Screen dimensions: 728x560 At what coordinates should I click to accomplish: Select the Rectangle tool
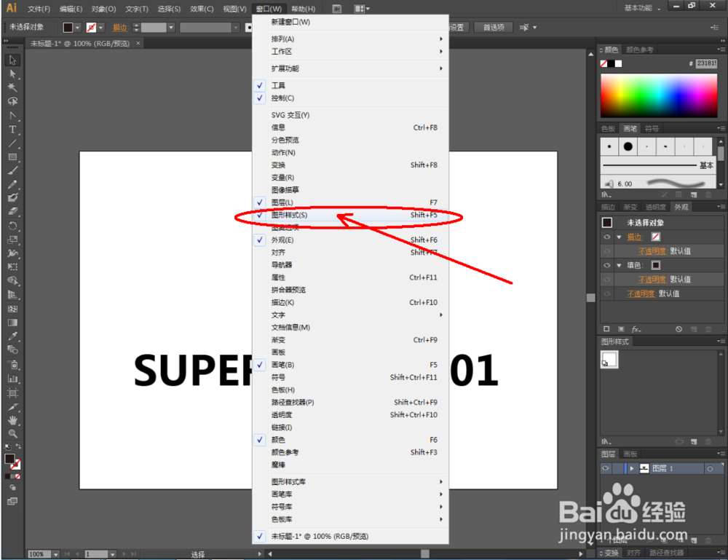point(12,157)
